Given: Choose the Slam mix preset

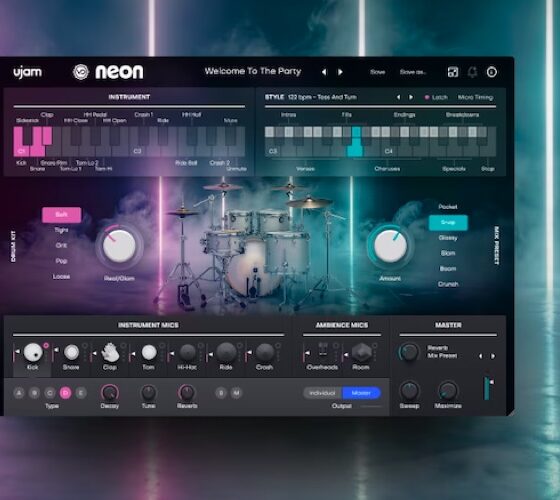Looking at the screenshot, I should pos(448,253).
